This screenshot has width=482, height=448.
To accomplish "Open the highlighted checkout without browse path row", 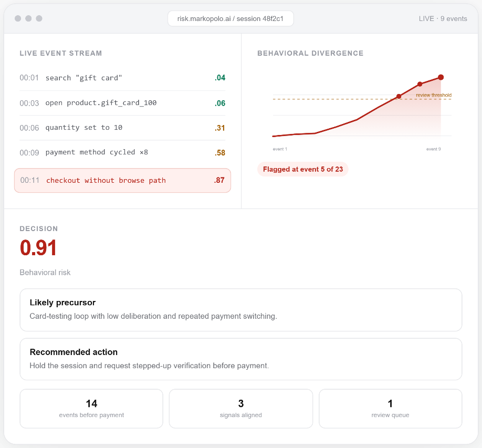I will (x=122, y=181).
